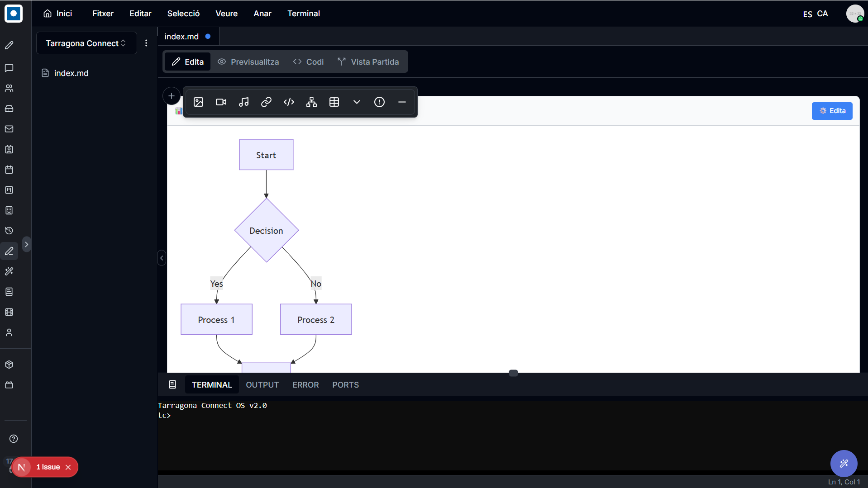Screen dimensions: 868x488
Task: Click the blue Edita diagram button
Action: 832,111
